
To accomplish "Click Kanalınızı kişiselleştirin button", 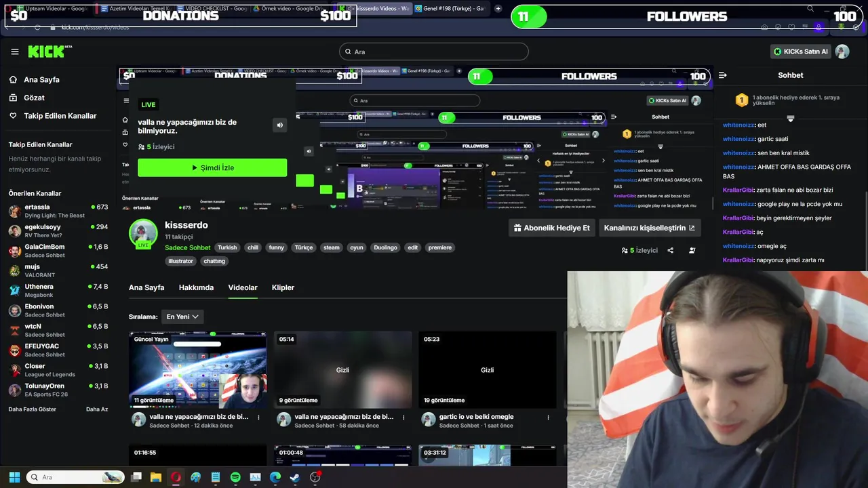I will click(x=650, y=228).
